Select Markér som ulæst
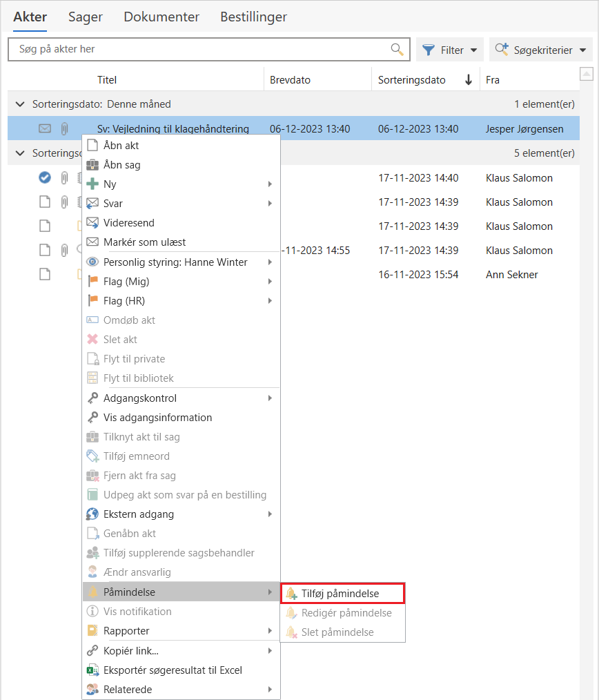This screenshot has height=700, width=599. (144, 242)
